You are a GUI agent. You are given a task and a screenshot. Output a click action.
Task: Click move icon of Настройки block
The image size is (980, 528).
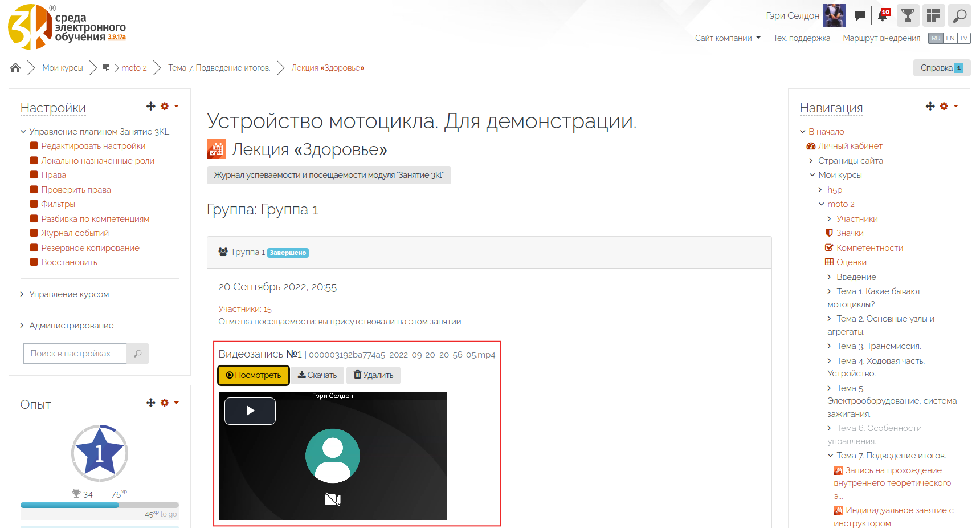pos(151,106)
